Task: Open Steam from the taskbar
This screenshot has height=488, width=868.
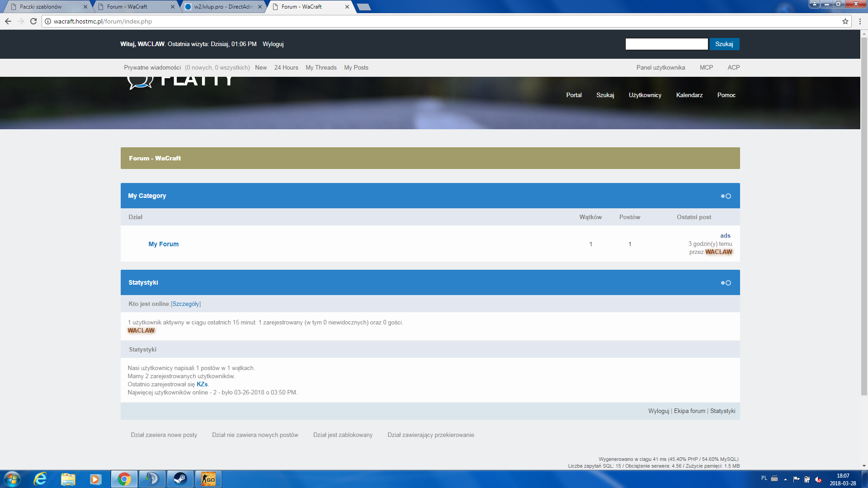Action: click(x=180, y=479)
